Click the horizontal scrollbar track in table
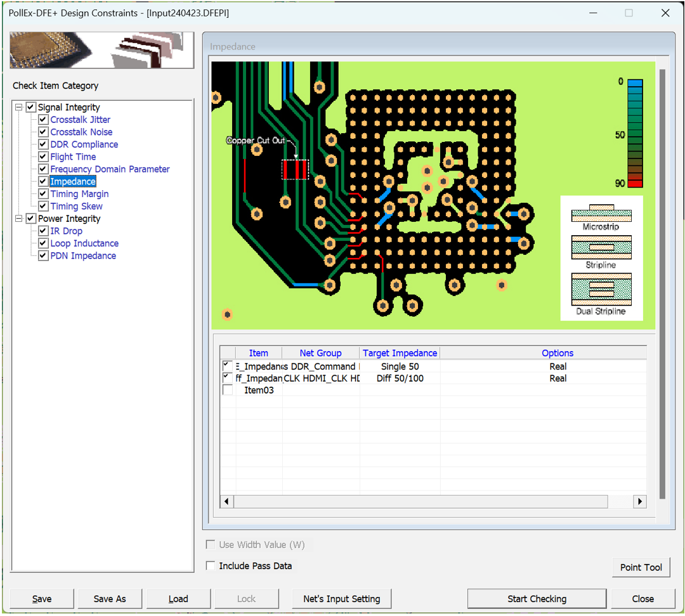This screenshot has width=685, height=616. pos(420,502)
